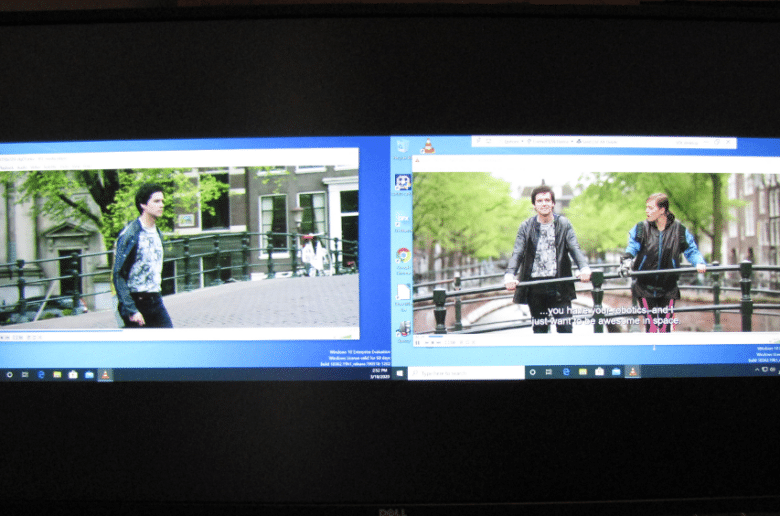
Task: Open the blank document file on desktop
Action: click(402, 298)
